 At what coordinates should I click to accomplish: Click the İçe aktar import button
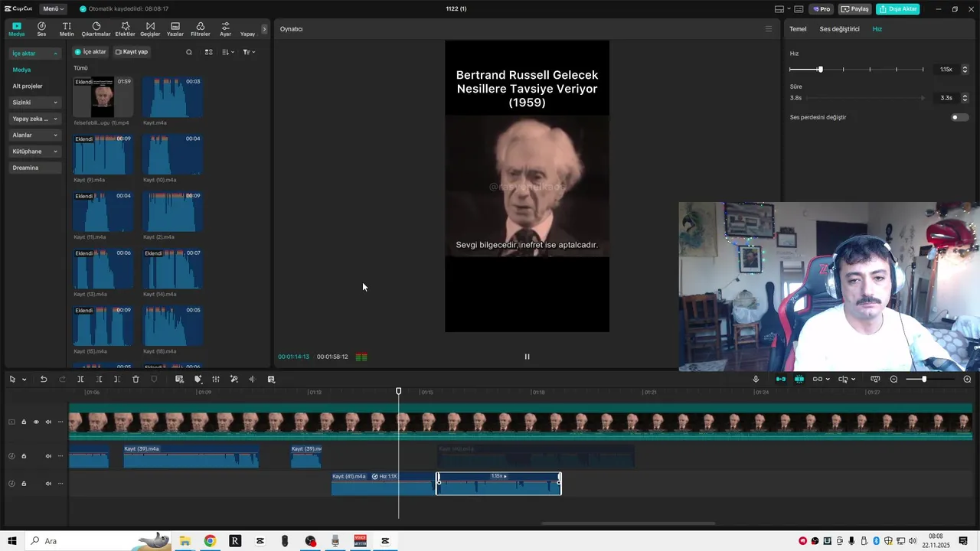(90, 52)
